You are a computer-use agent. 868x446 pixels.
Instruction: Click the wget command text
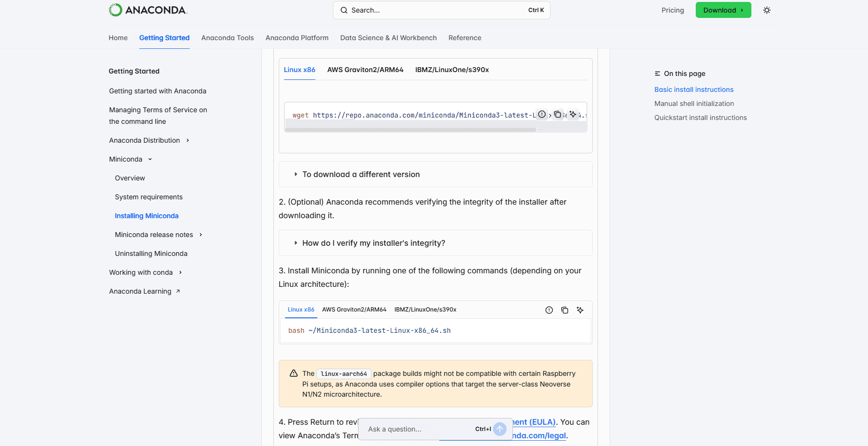click(414, 115)
